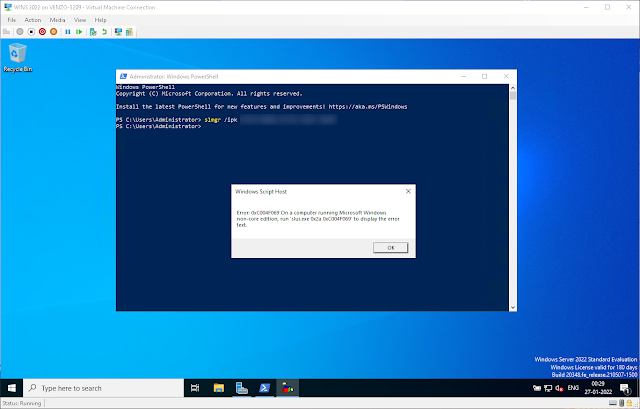Open the notification center icon

(625, 388)
